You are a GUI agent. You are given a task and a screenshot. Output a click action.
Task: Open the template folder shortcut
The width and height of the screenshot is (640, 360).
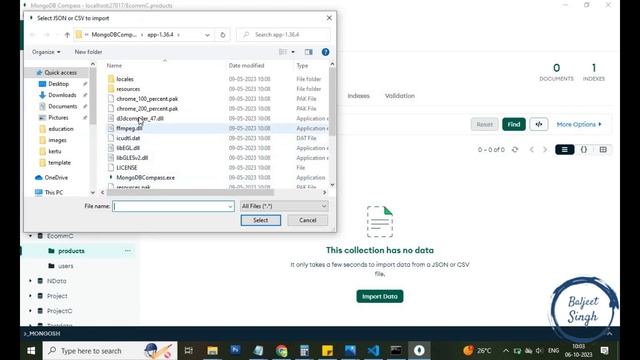(x=59, y=162)
